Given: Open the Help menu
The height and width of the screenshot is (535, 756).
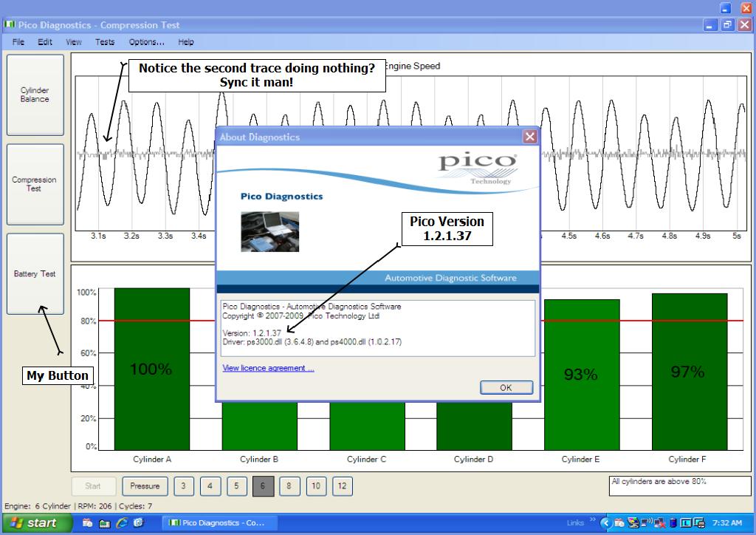Looking at the screenshot, I should click(x=185, y=42).
